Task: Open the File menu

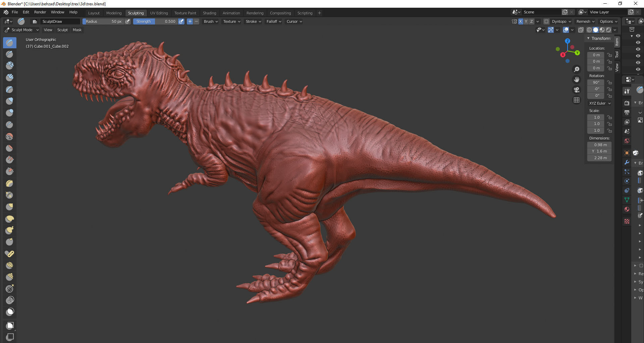Action: 15,12
